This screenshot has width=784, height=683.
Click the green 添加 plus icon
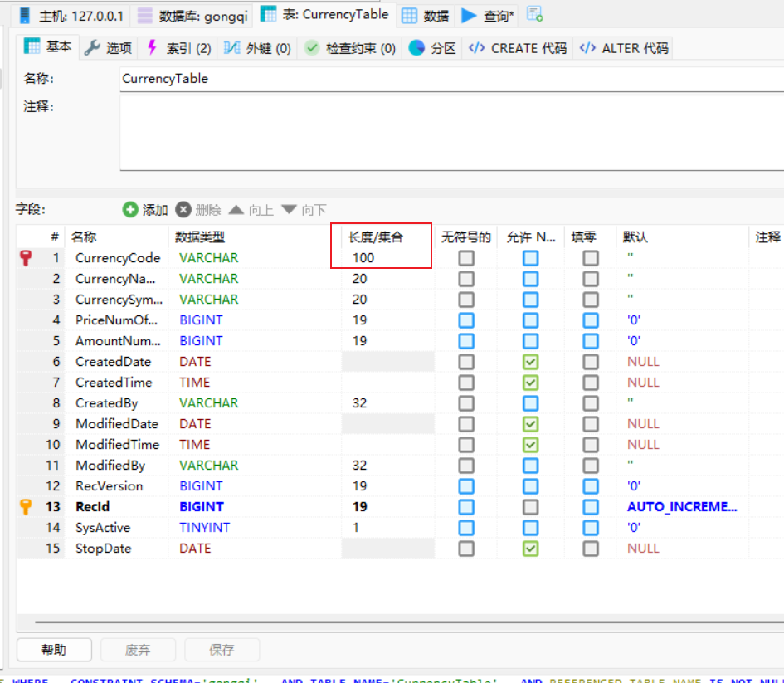[x=130, y=209]
